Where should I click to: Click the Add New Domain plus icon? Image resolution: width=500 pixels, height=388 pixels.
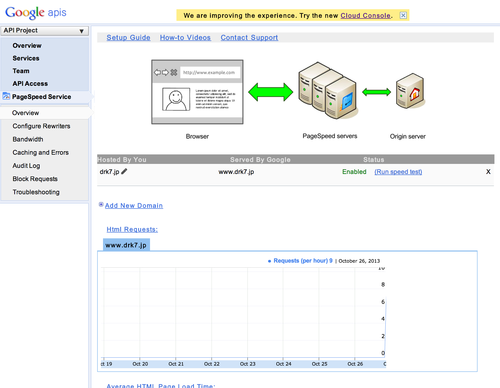coord(101,205)
